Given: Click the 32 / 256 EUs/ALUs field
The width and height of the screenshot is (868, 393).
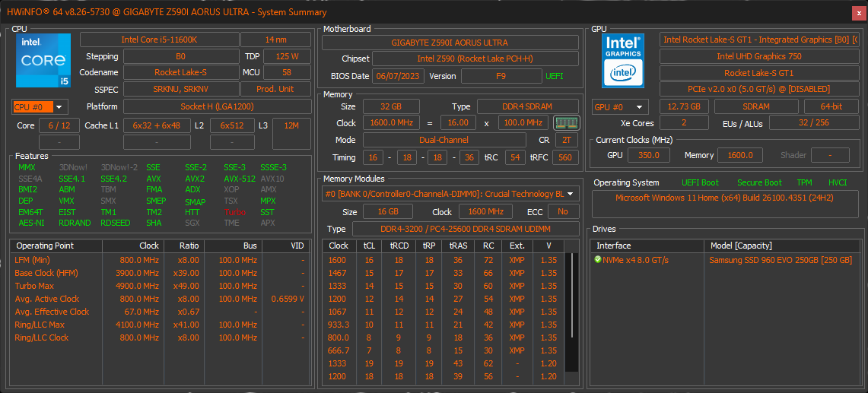Looking at the screenshot, I should 814,123.
